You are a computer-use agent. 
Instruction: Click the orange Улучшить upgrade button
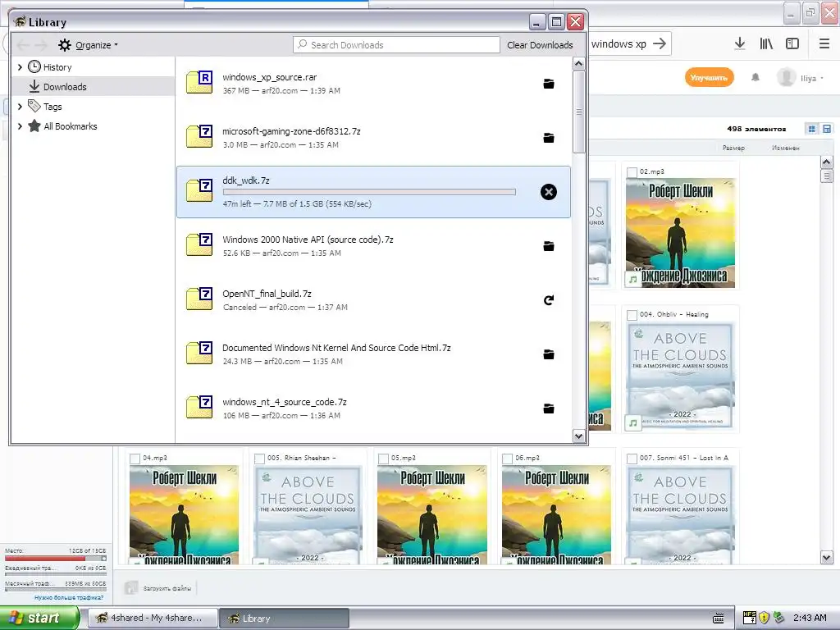[709, 78]
